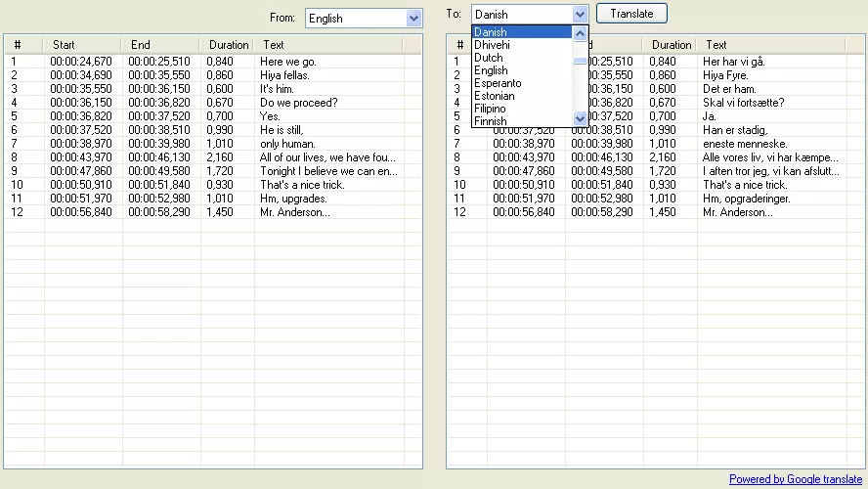Viewport: 868px width, 489px height.
Task: Select the translated row 'Skal vi fortsætte?'
Action: [743, 103]
